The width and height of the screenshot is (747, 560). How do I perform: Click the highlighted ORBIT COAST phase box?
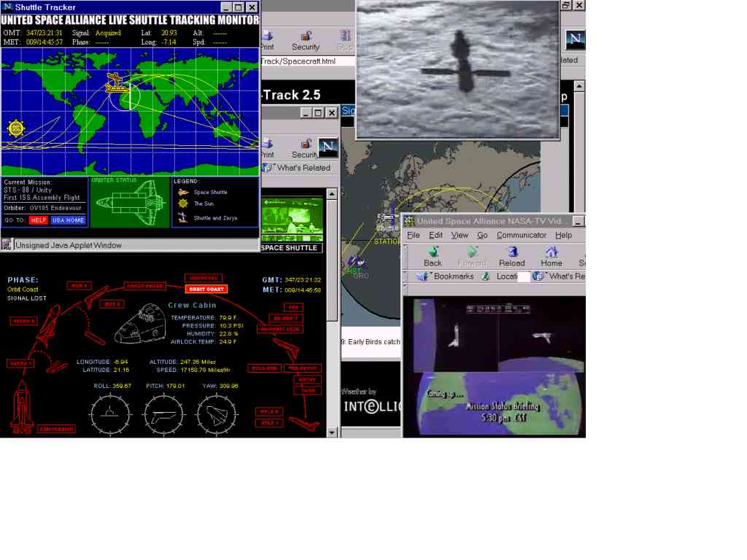coord(206,289)
